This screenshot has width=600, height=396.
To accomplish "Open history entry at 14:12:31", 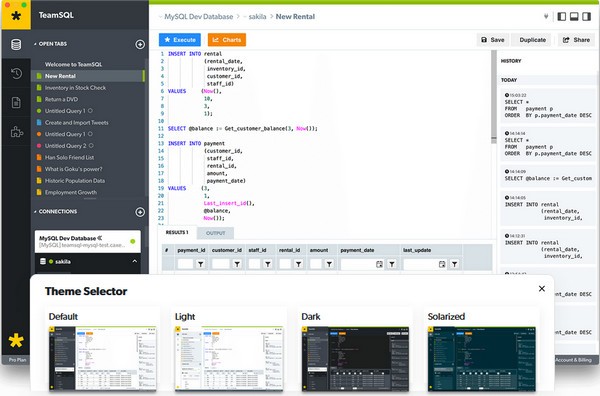I will (x=548, y=246).
